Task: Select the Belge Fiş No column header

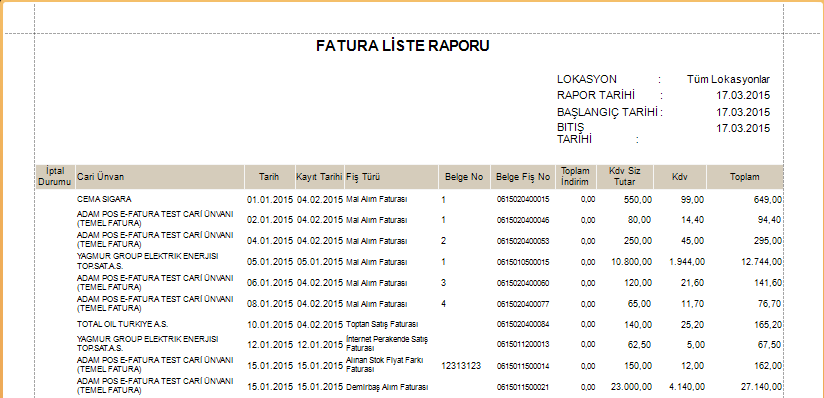Action: pyautogui.click(x=523, y=177)
